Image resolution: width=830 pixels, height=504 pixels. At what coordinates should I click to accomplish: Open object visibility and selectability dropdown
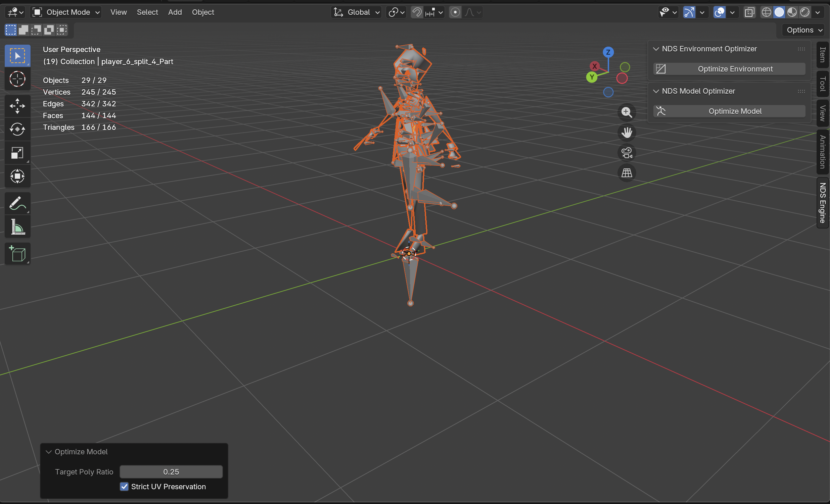coord(668,12)
